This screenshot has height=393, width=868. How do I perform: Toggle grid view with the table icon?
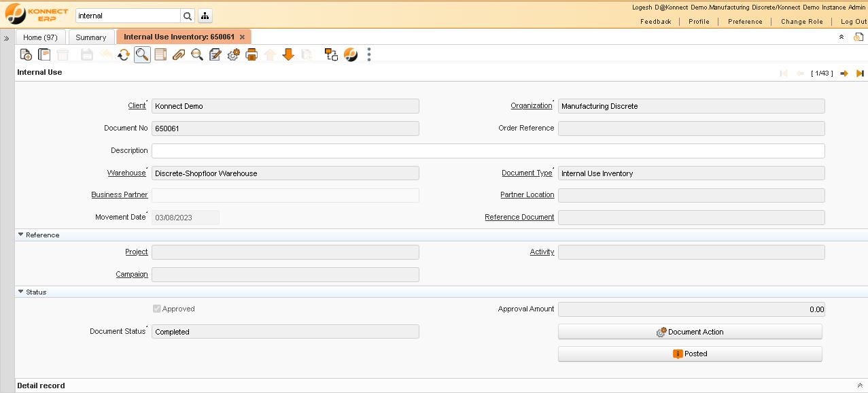tap(160, 55)
